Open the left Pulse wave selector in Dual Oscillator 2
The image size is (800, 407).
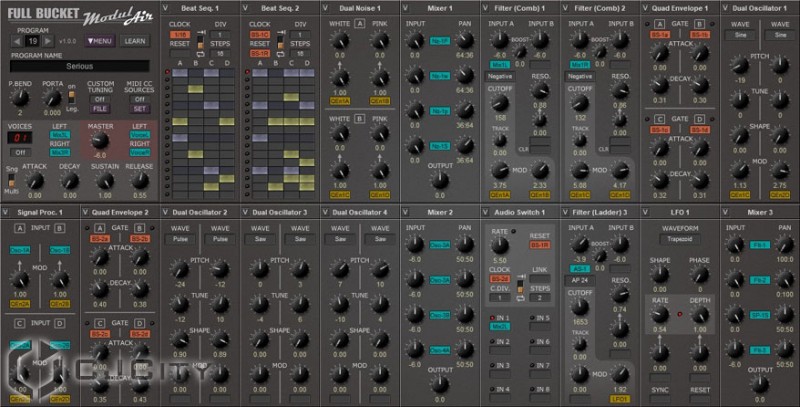[180, 239]
